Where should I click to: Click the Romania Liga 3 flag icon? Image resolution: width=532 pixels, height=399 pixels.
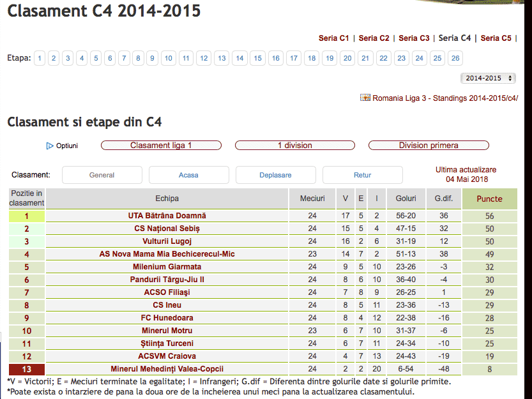click(x=365, y=98)
